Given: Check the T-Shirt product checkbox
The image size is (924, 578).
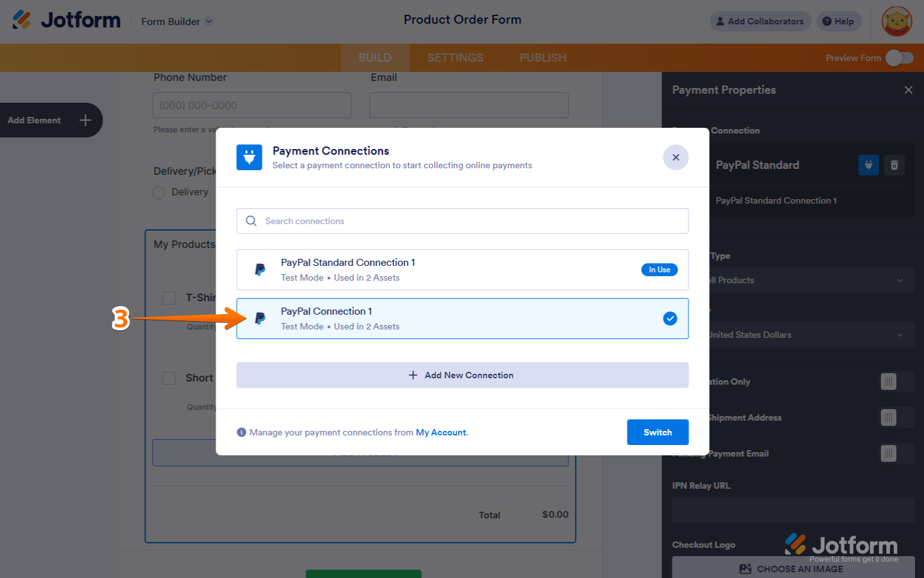Looking at the screenshot, I should coord(169,298).
